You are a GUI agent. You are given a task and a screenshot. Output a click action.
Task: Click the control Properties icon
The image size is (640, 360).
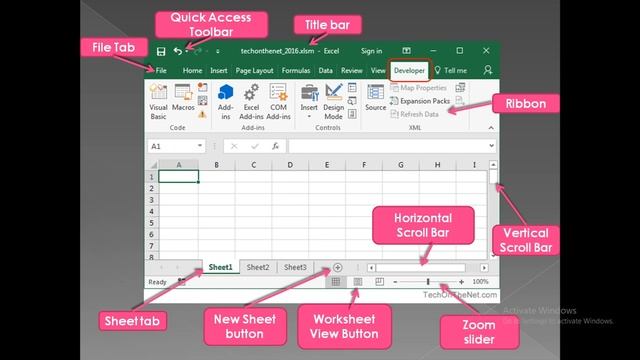coord(352,87)
